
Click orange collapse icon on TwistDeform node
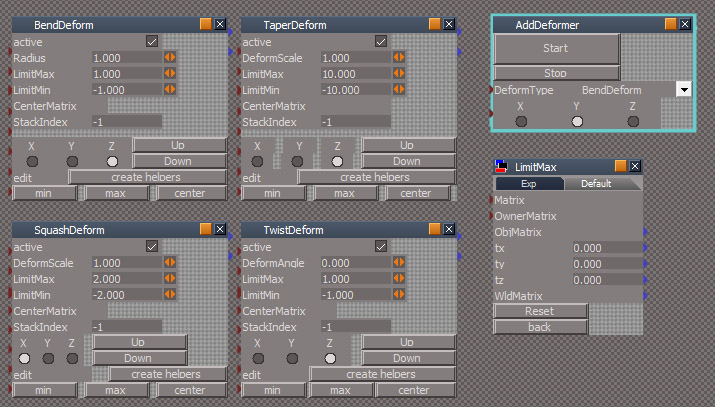coord(435,229)
